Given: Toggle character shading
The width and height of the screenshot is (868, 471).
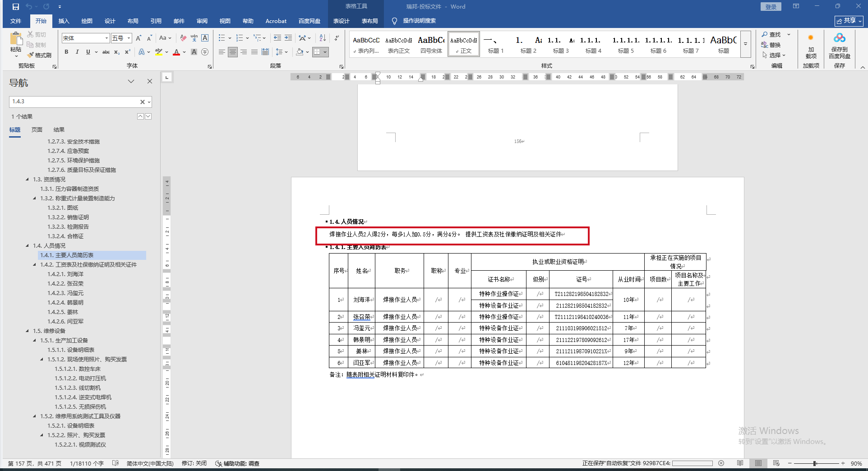Looking at the screenshot, I should tap(194, 52).
